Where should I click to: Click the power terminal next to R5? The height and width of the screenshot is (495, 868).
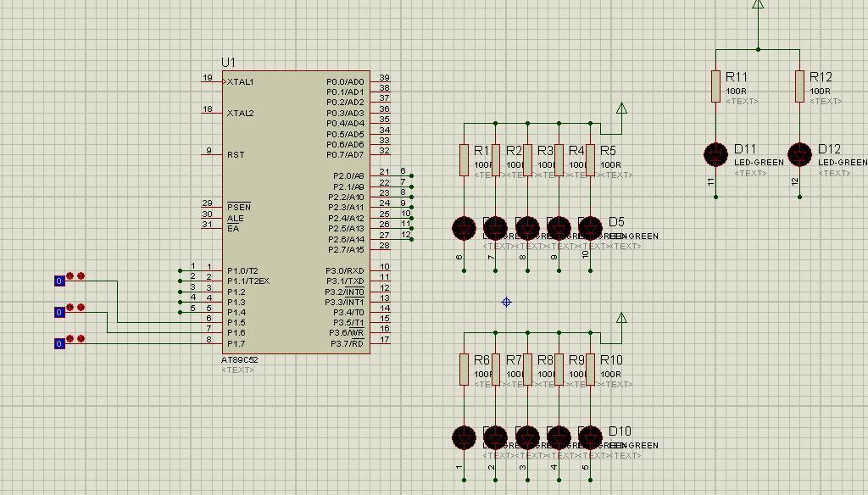621,108
